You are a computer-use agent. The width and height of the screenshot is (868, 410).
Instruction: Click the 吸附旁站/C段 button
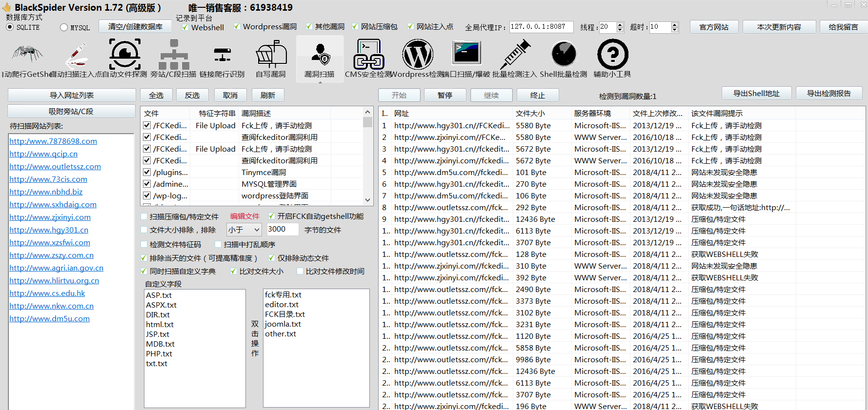pyautogui.click(x=72, y=111)
